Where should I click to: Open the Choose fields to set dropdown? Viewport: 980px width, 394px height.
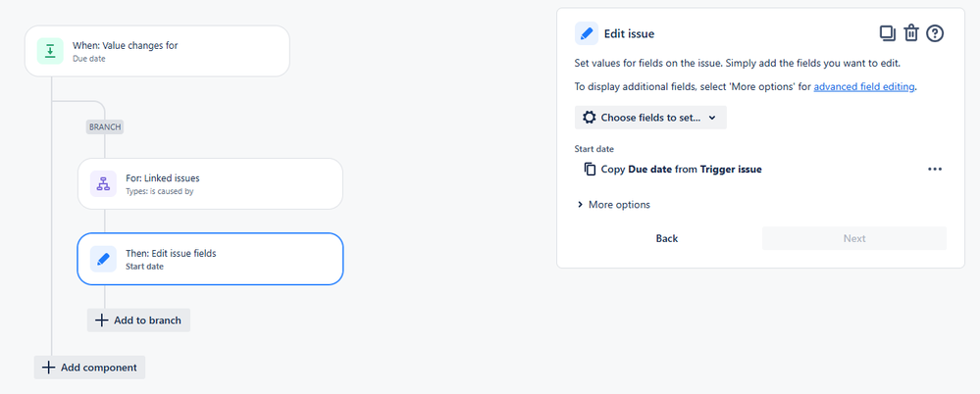[650, 118]
